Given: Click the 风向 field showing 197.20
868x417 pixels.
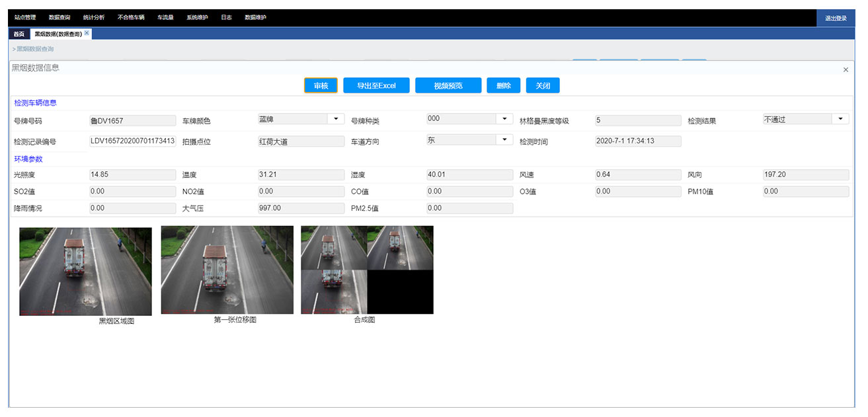Looking at the screenshot, I should click(x=806, y=174).
